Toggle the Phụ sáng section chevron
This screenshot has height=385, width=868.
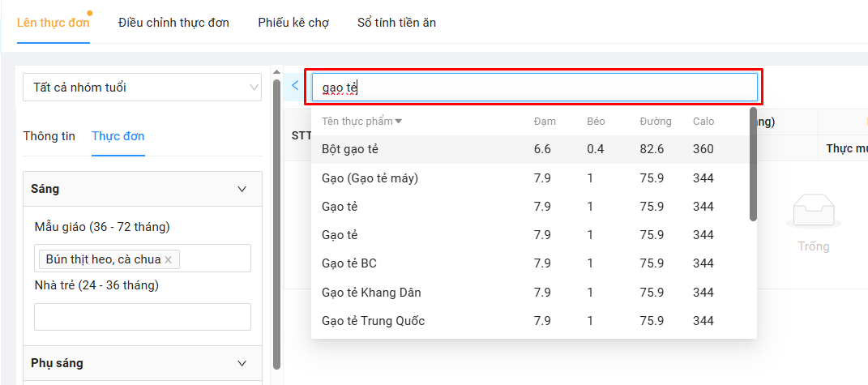[242, 363]
